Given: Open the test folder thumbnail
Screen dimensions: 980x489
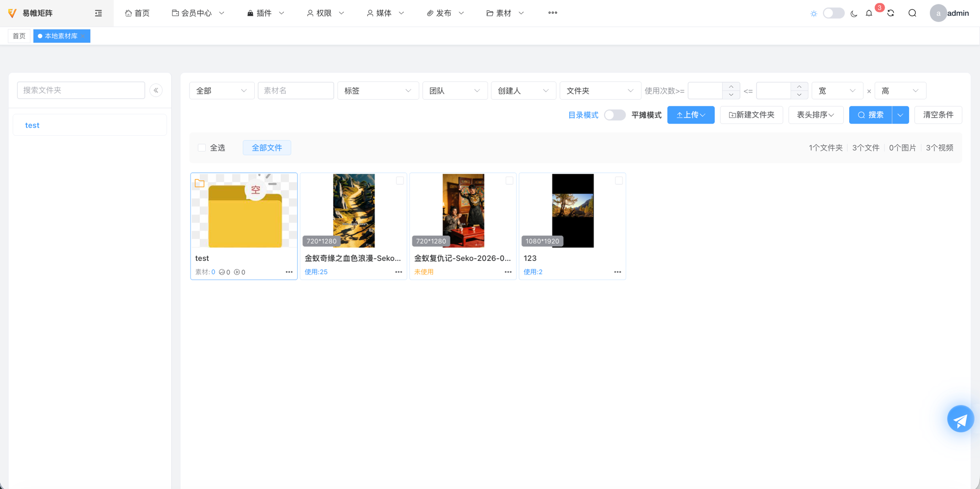Looking at the screenshot, I should pos(244,211).
